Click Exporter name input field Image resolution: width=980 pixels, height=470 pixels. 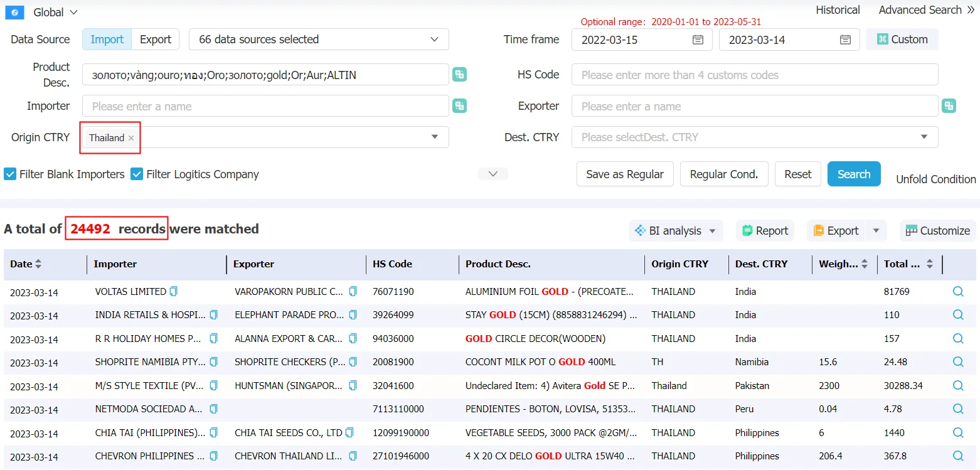tap(755, 106)
